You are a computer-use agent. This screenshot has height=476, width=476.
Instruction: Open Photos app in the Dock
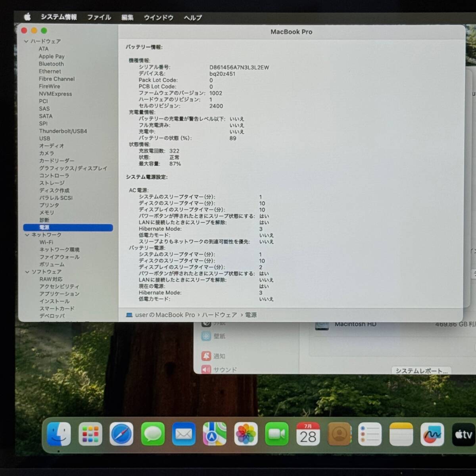(x=246, y=434)
